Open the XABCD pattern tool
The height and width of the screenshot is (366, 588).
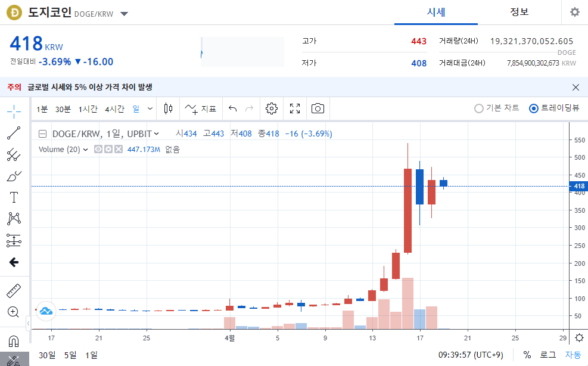(x=14, y=219)
